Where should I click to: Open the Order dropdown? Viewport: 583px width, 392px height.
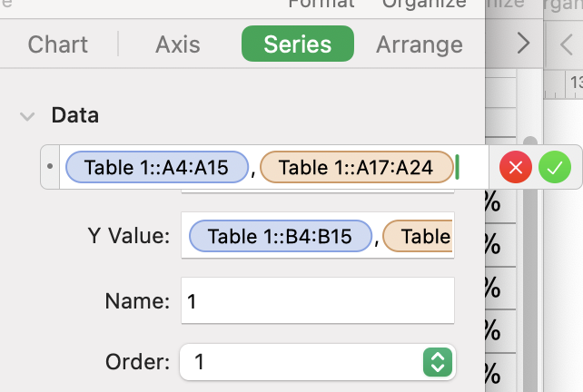pyautogui.click(x=317, y=363)
